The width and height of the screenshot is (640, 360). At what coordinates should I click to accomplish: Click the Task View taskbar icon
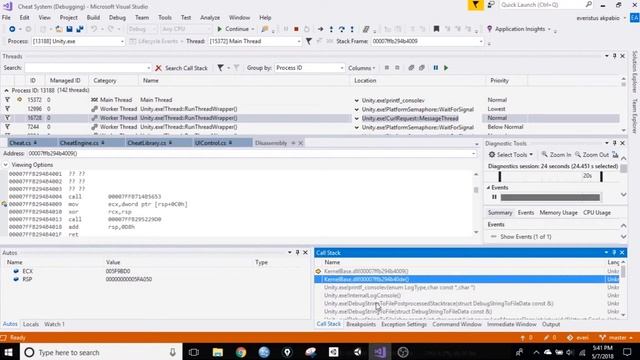coord(194,352)
